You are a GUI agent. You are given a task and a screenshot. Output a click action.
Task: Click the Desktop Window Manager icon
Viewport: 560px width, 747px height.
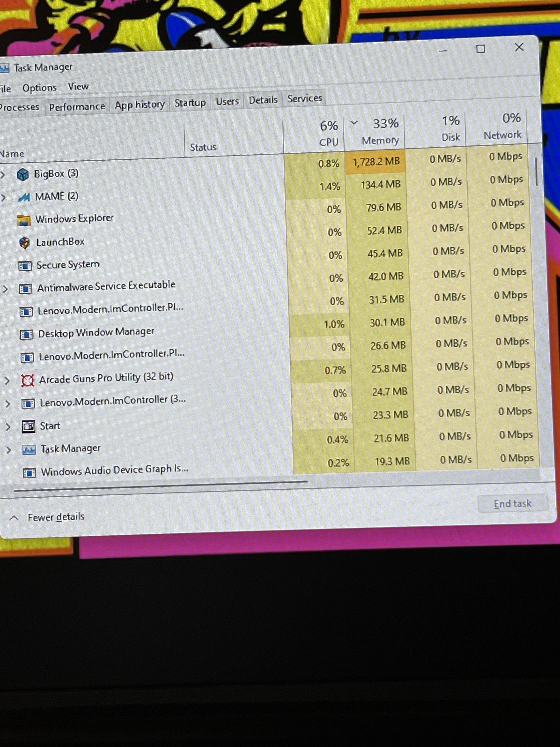click(x=27, y=335)
